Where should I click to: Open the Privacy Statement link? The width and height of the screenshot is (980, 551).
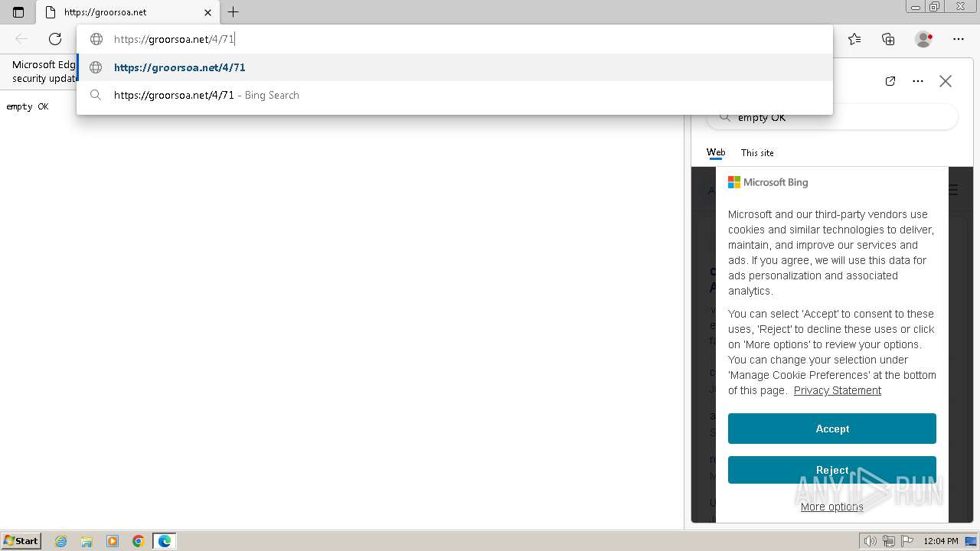pyautogui.click(x=837, y=390)
